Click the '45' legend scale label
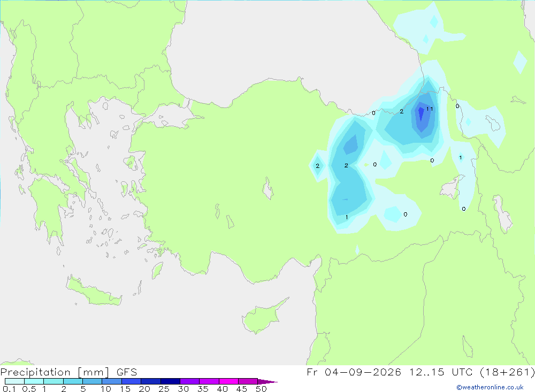Viewport: 535px width, 392px height. (x=242, y=389)
